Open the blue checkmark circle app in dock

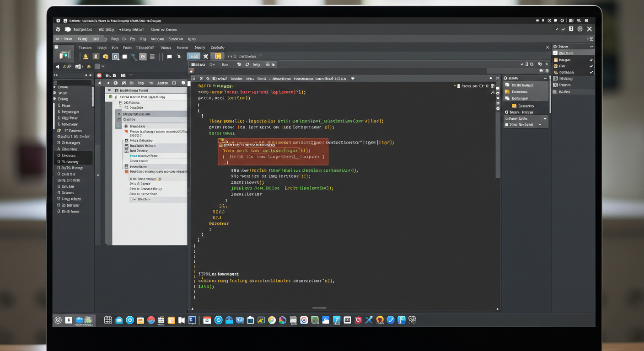click(x=391, y=320)
